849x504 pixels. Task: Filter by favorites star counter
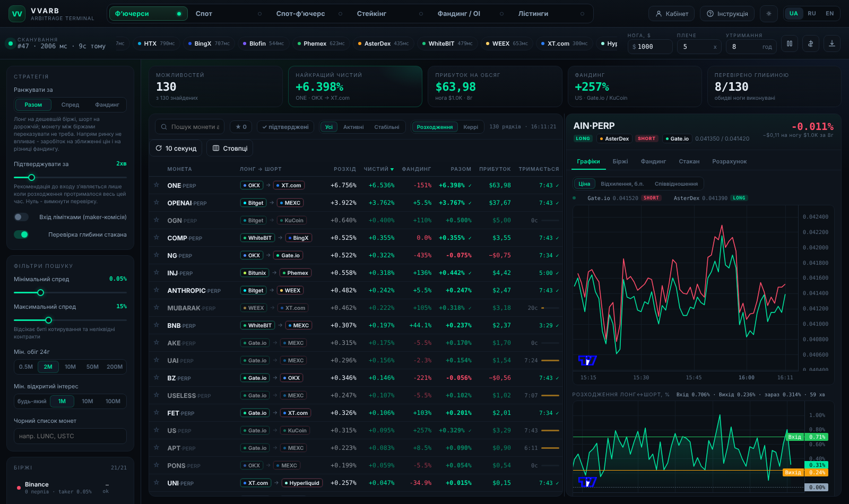(x=241, y=127)
